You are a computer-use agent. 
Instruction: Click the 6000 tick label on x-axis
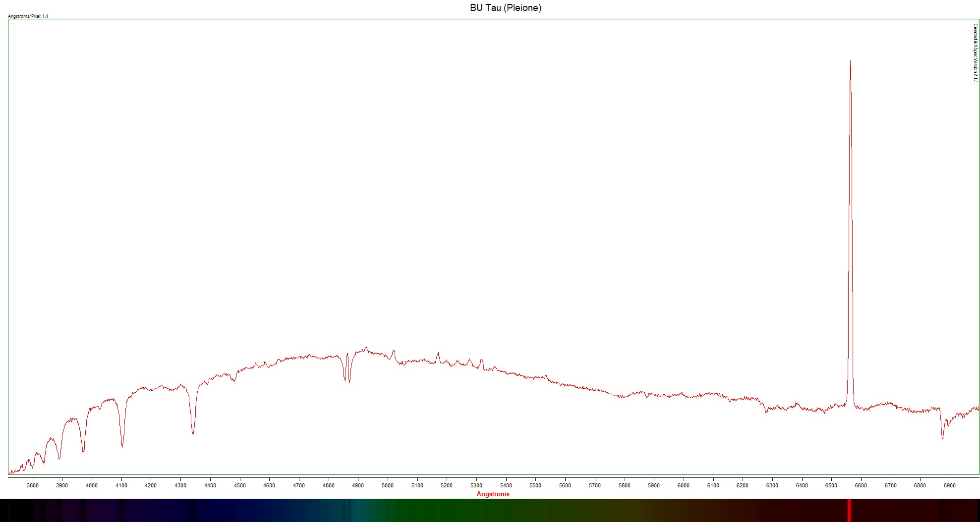pyautogui.click(x=683, y=485)
